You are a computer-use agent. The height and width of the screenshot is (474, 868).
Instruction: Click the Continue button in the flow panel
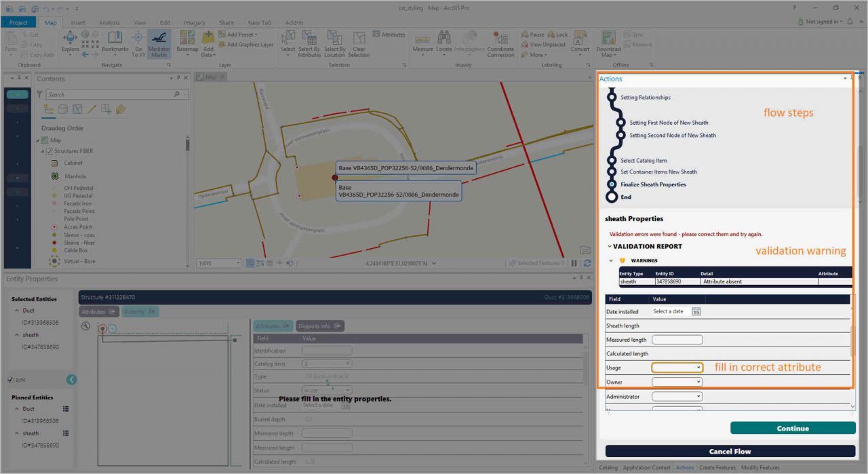point(792,428)
